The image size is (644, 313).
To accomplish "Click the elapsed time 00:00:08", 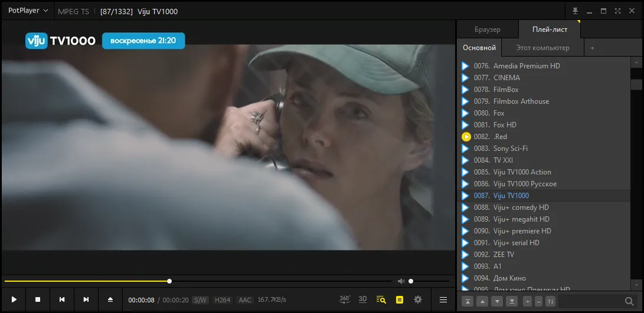I will click(x=141, y=300).
